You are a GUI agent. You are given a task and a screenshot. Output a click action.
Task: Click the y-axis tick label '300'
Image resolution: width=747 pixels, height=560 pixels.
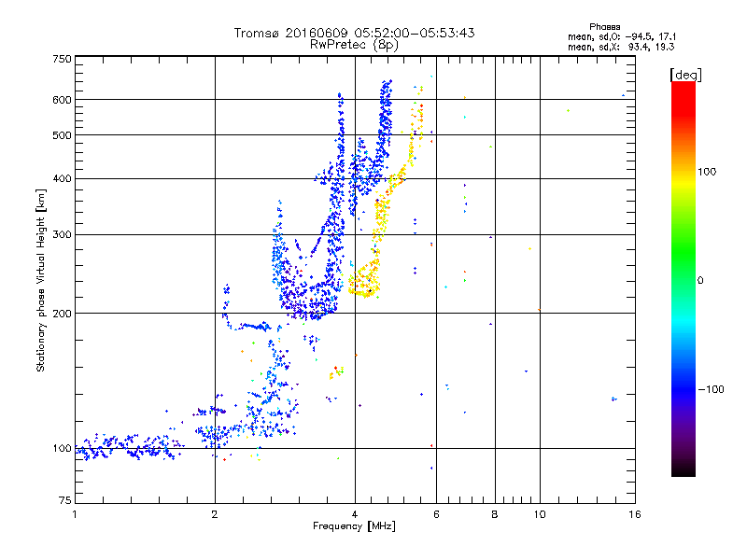(62, 234)
